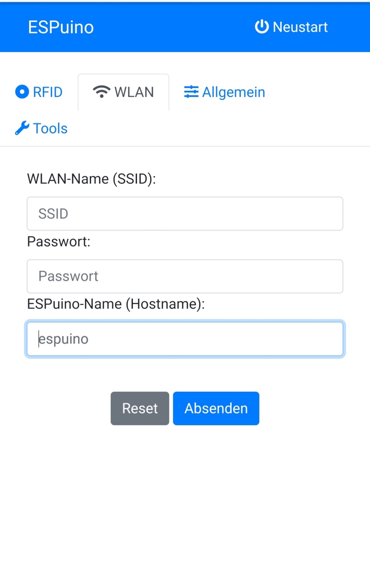Open the Tools tab label
This screenshot has width=370, height=588.
coord(50,128)
